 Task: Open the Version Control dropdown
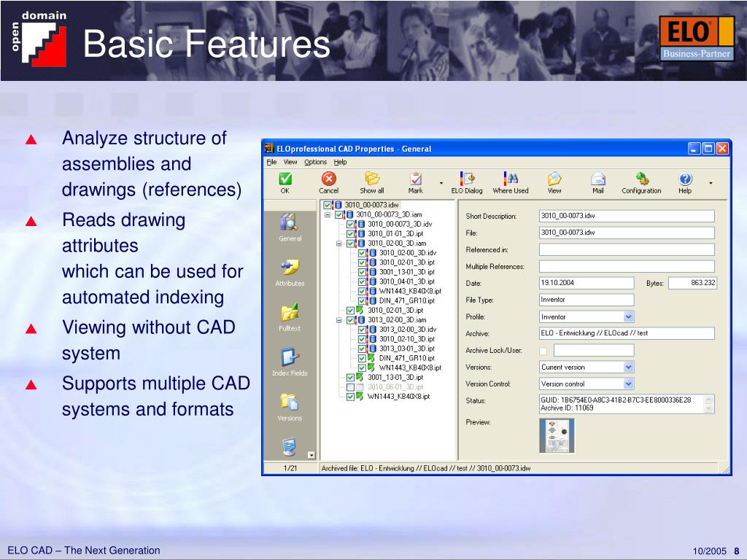pos(628,384)
